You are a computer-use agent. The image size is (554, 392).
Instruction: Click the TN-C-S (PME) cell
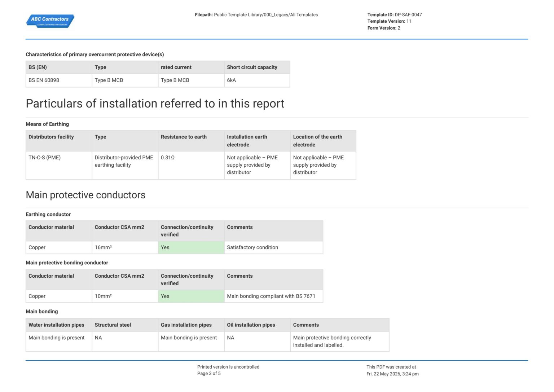[59, 165]
